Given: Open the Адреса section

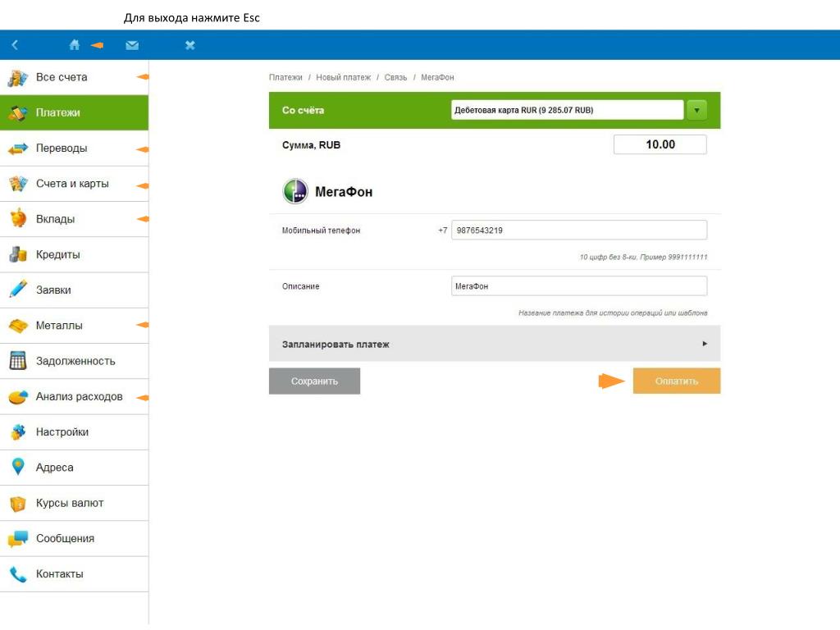Looking at the screenshot, I should tap(75, 468).
